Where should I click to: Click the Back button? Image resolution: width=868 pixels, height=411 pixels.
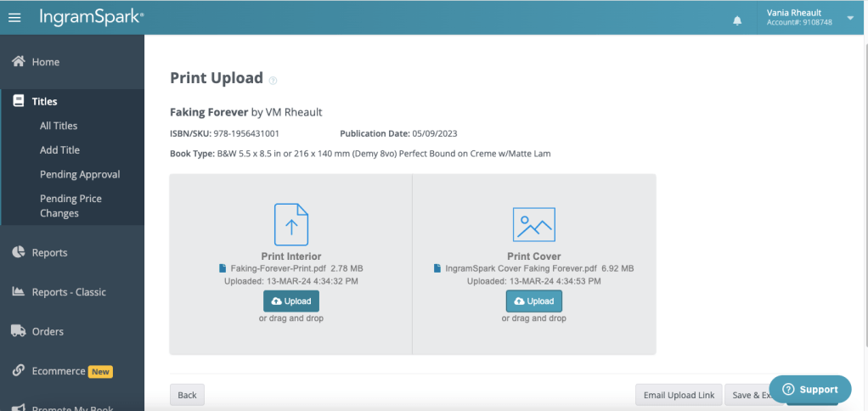187,395
